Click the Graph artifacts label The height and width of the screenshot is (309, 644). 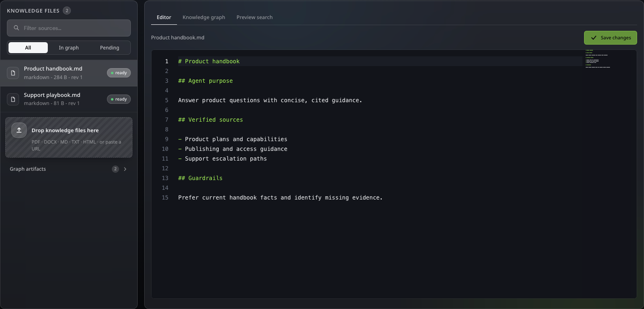28,169
